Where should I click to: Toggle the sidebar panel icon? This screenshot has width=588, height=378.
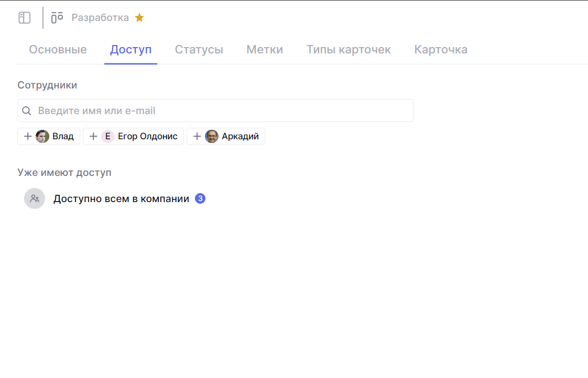[25, 18]
